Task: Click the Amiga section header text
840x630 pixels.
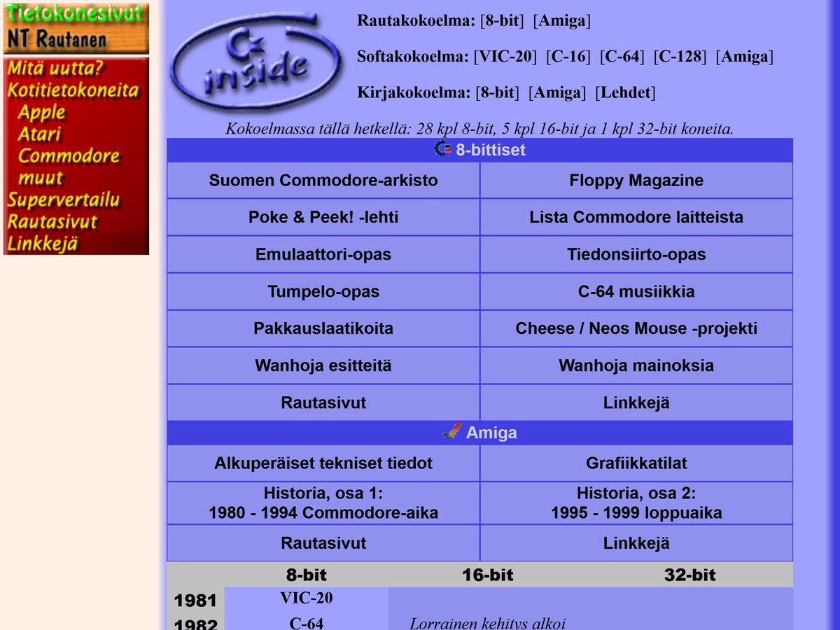Action: tap(491, 433)
